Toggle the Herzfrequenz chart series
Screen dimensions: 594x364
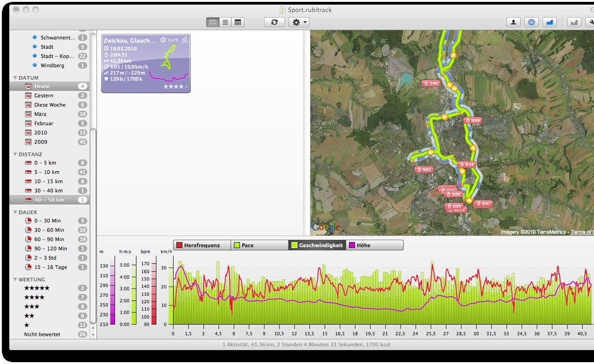pyautogui.click(x=202, y=245)
